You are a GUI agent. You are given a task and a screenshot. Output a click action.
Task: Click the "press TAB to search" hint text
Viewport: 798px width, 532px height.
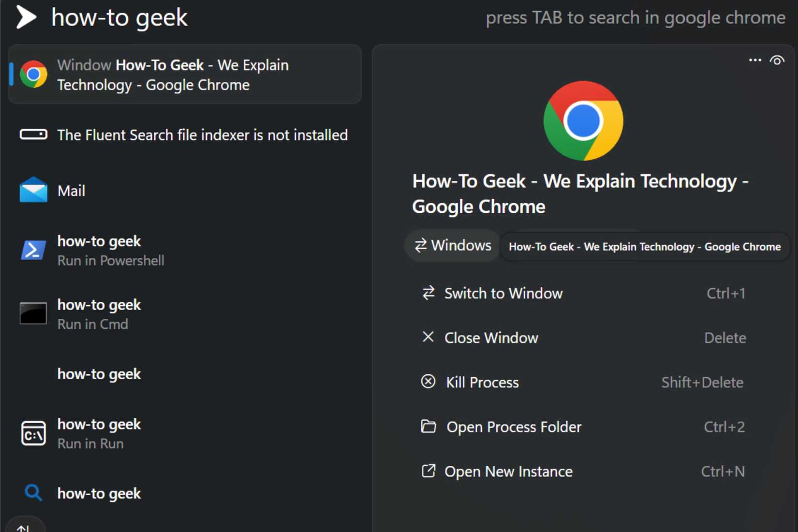tap(635, 18)
